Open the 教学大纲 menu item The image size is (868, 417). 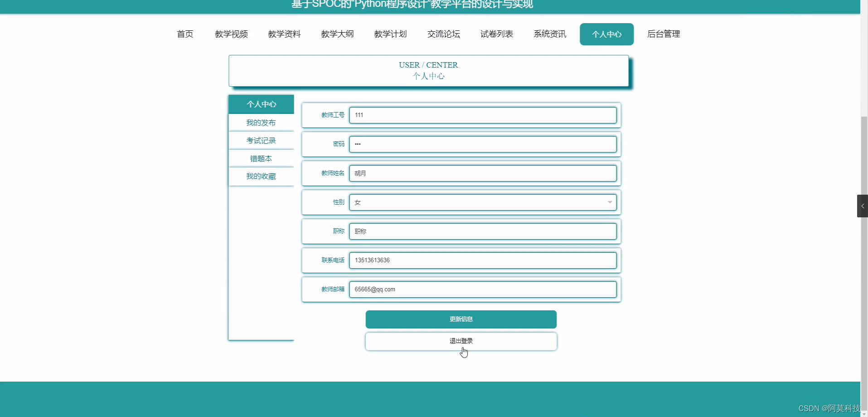[x=337, y=34]
